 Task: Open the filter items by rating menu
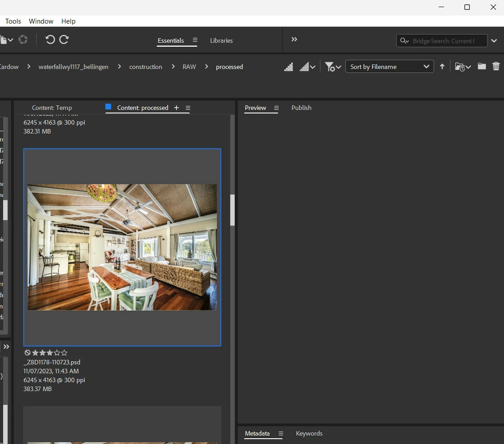(x=333, y=67)
